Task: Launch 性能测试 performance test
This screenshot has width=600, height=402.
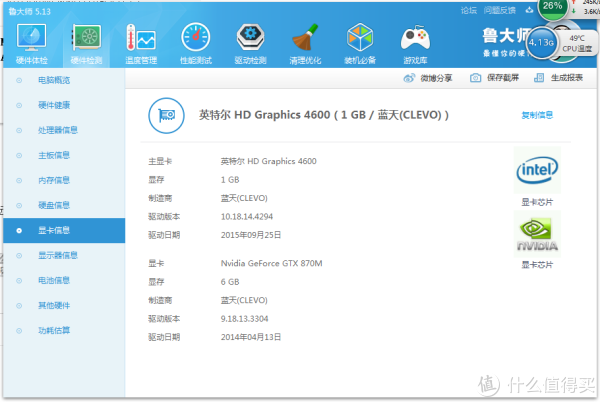Action: tap(196, 42)
